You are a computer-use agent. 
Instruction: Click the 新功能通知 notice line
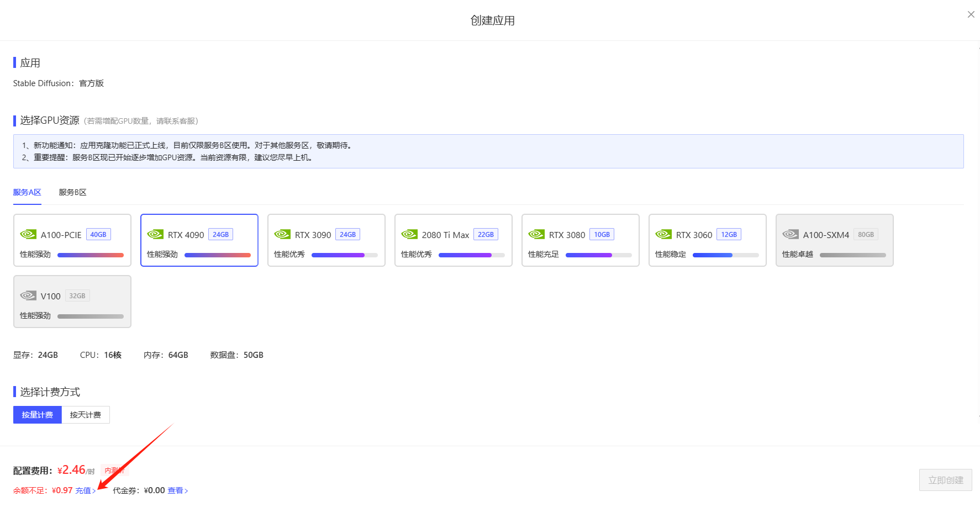pyautogui.click(x=188, y=145)
